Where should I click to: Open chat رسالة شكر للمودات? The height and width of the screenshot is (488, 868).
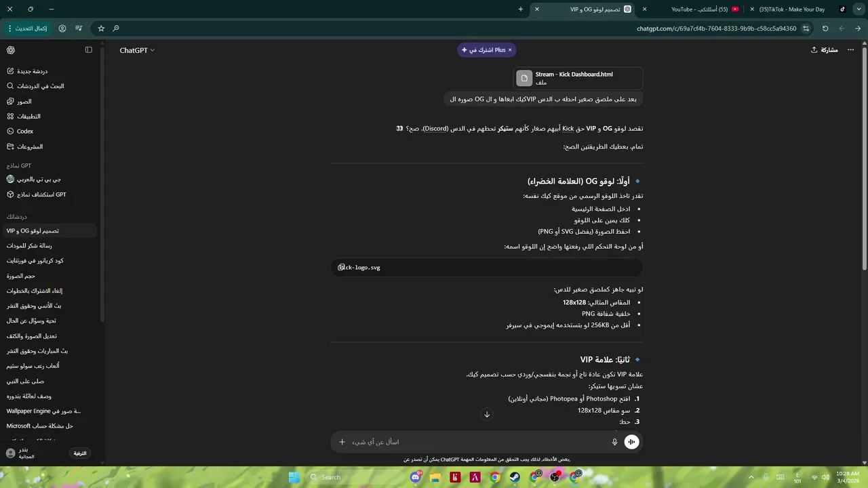(50, 245)
